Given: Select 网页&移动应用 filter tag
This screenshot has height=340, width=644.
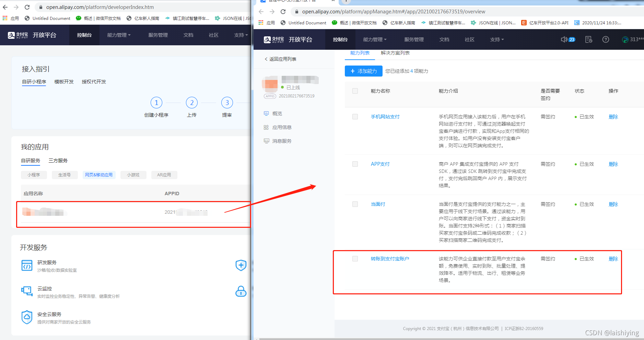Looking at the screenshot, I should point(99,175).
